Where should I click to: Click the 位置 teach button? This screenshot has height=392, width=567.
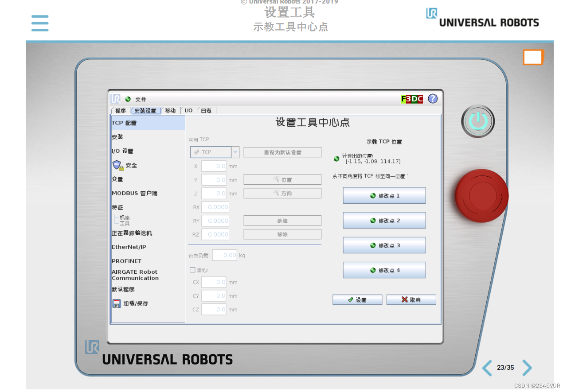tap(282, 180)
